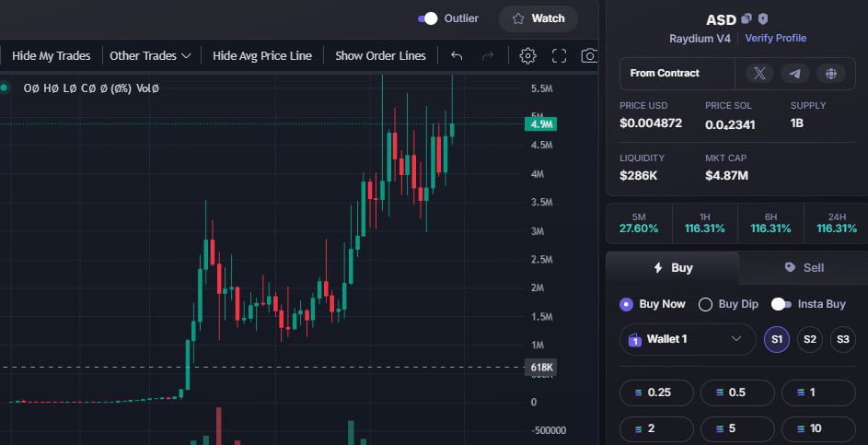868x445 pixels.
Task: Click the redo arrow icon
Action: click(x=488, y=56)
